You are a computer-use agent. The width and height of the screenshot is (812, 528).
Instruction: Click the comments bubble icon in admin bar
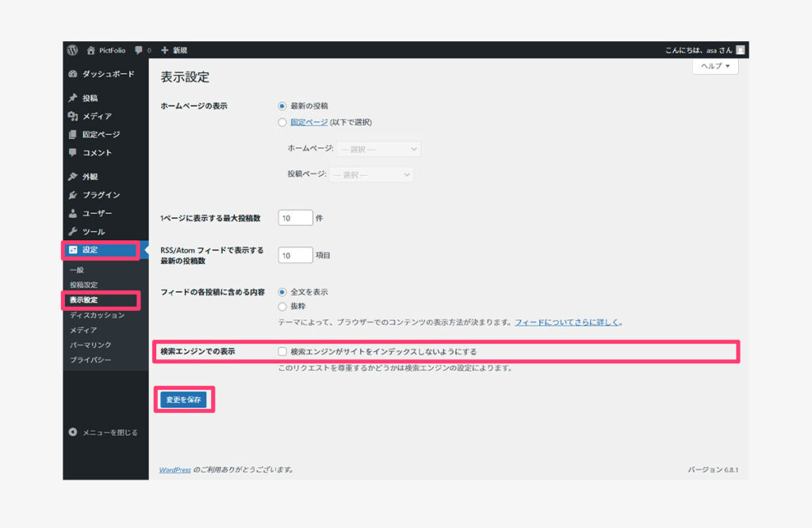pos(139,50)
